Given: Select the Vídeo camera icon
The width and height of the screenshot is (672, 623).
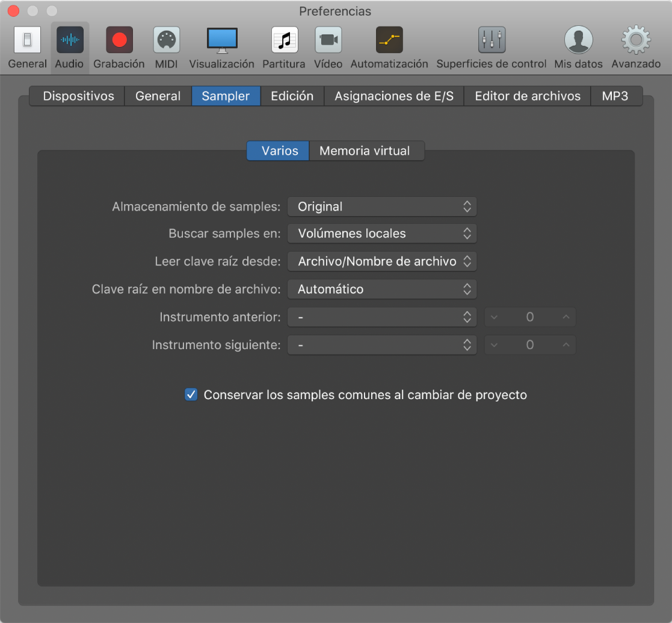Looking at the screenshot, I should click(328, 40).
